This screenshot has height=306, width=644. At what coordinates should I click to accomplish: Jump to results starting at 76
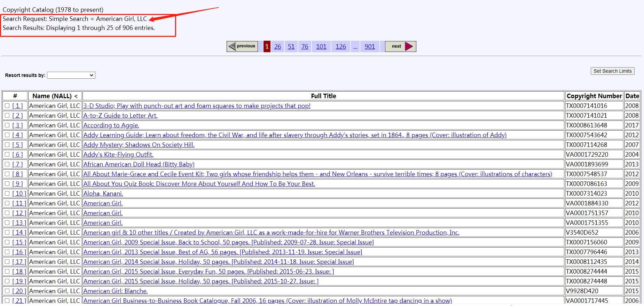tap(305, 47)
